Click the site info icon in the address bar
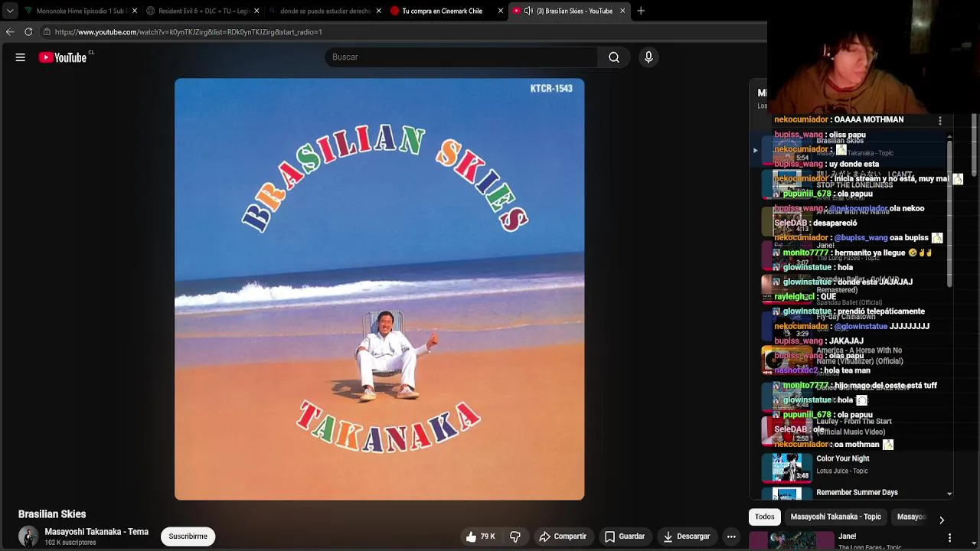Screen dimensions: 980x551 pyautogui.click(x=47, y=32)
